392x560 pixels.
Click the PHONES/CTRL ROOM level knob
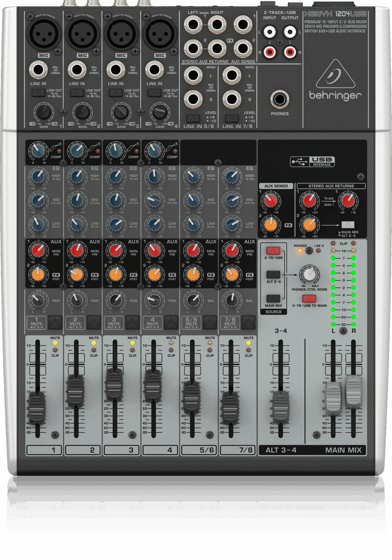tap(310, 274)
